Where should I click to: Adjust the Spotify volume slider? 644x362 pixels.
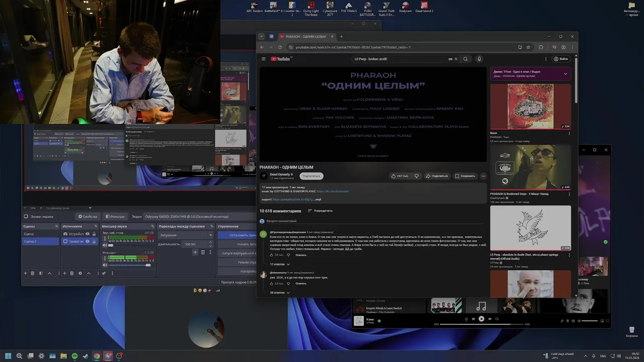[590, 321]
